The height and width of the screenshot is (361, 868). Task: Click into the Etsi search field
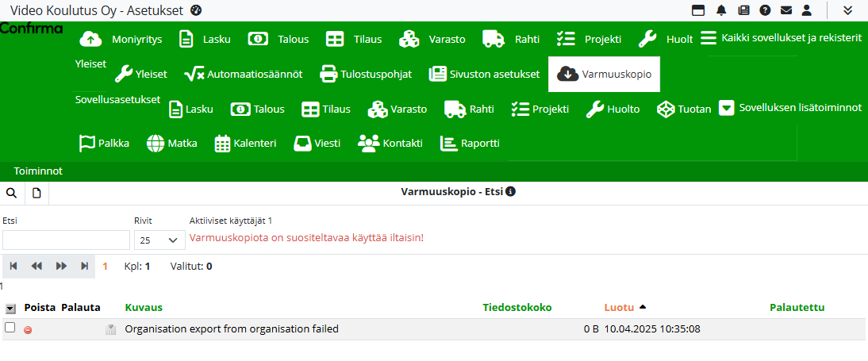coord(66,240)
